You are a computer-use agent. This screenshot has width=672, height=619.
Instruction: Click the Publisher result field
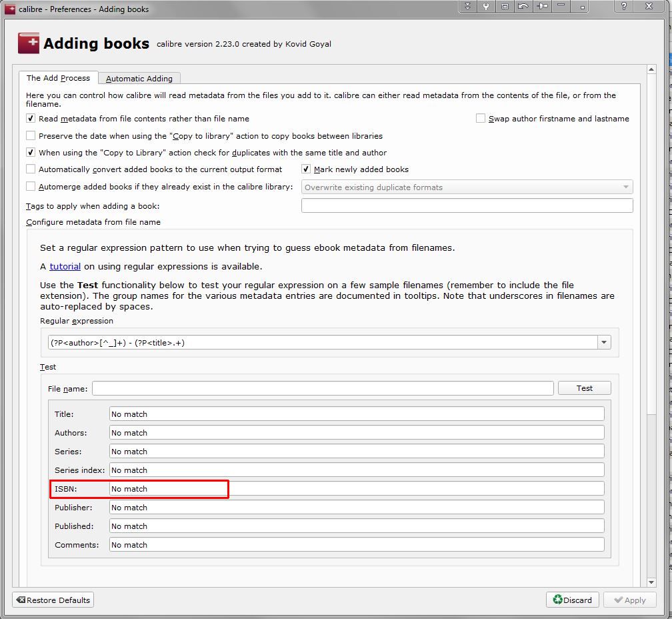[x=357, y=507]
